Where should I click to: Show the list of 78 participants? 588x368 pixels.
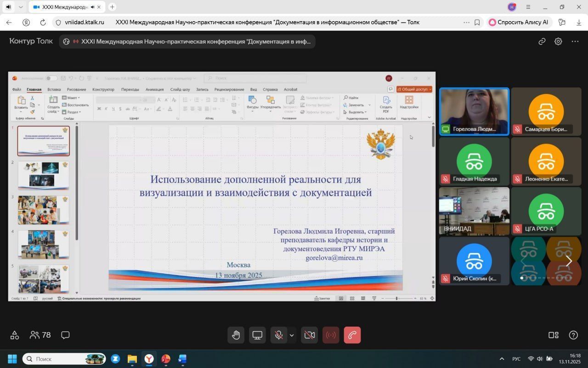(x=40, y=335)
